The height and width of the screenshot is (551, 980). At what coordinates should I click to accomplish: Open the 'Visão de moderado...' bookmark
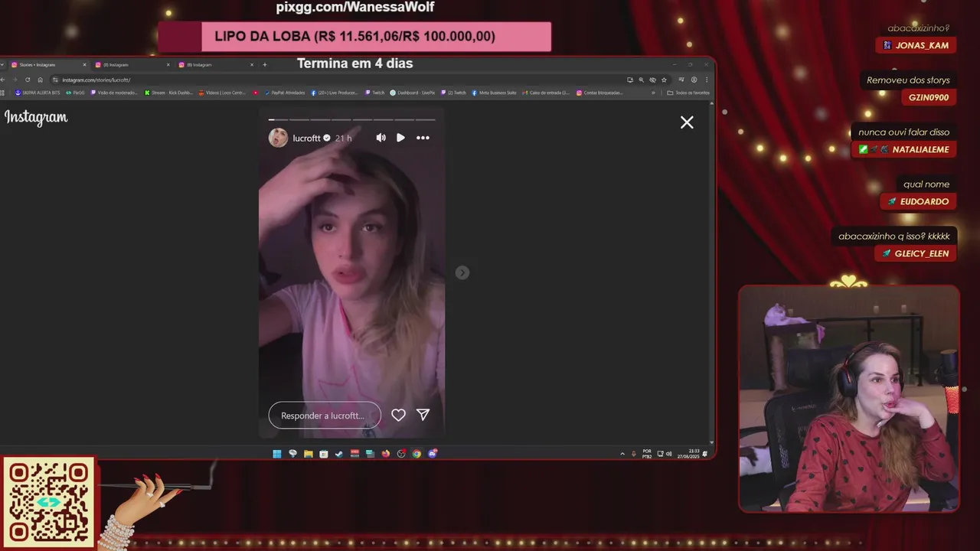click(114, 93)
